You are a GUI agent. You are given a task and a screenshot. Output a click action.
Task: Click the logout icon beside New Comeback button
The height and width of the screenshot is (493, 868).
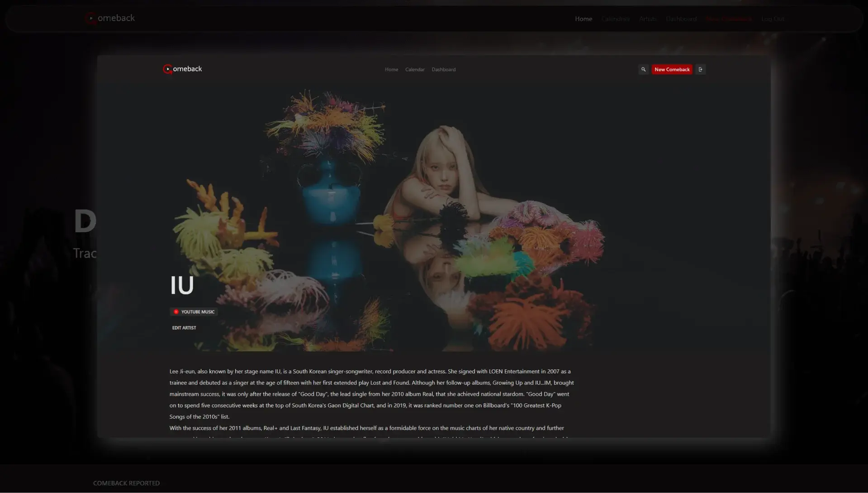pyautogui.click(x=700, y=69)
